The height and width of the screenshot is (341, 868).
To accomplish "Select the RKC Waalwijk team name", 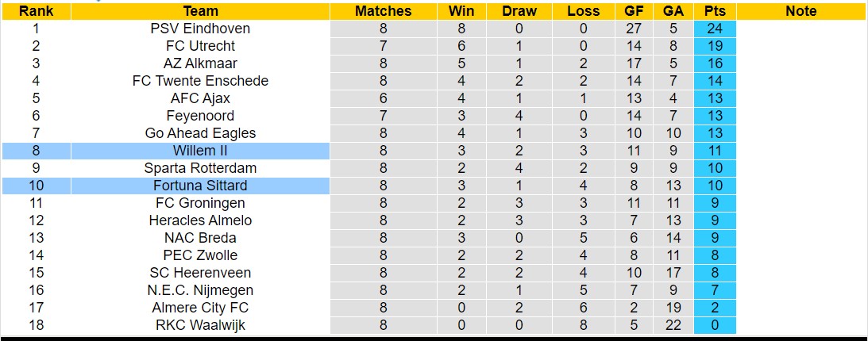I will (200, 325).
